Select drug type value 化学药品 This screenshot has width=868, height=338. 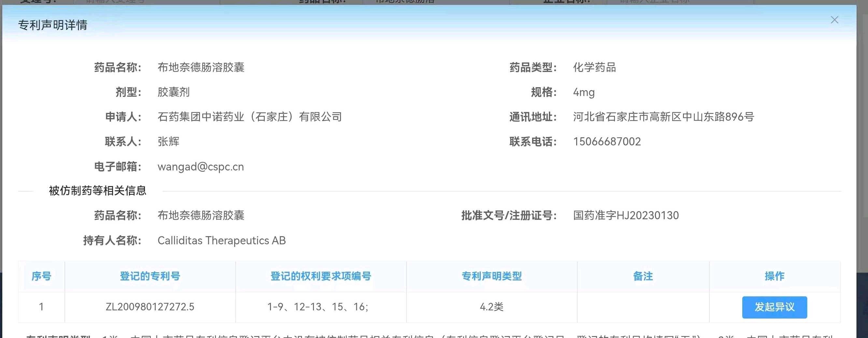pyautogui.click(x=595, y=67)
